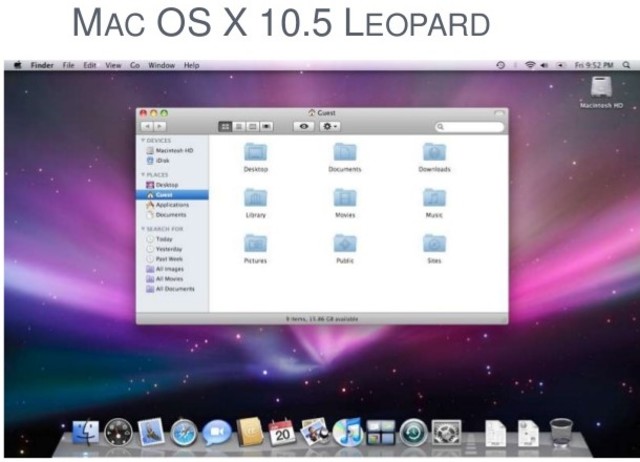This screenshot has width=640, height=462.
Task: Open the Go menu
Action: [135, 65]
